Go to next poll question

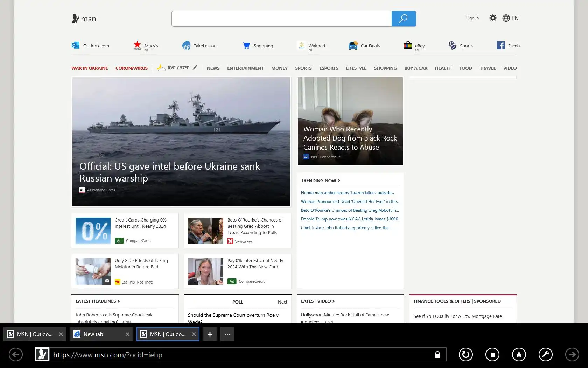(282, 302)
